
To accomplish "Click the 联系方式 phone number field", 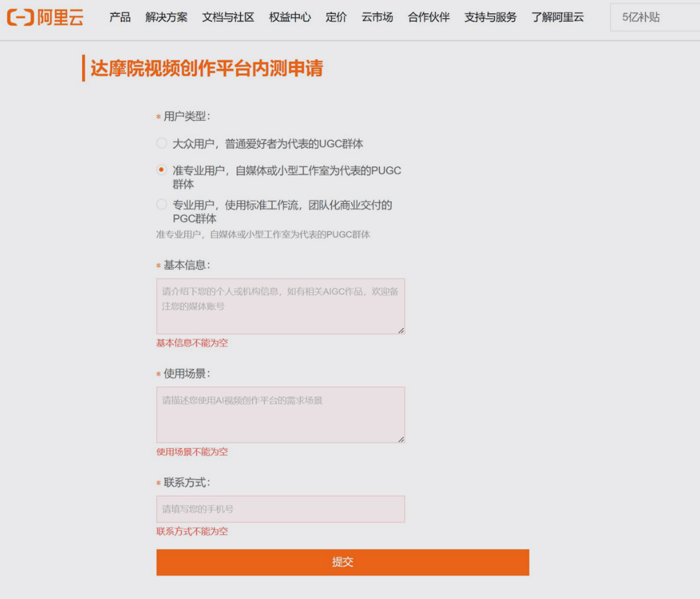I will click(280, 509).
